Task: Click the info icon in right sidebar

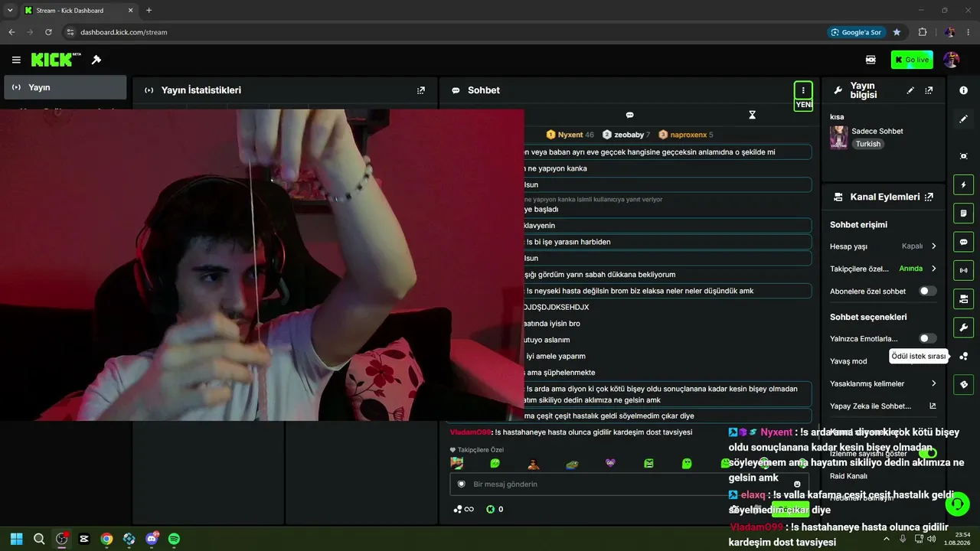Action: click(963, 90)
